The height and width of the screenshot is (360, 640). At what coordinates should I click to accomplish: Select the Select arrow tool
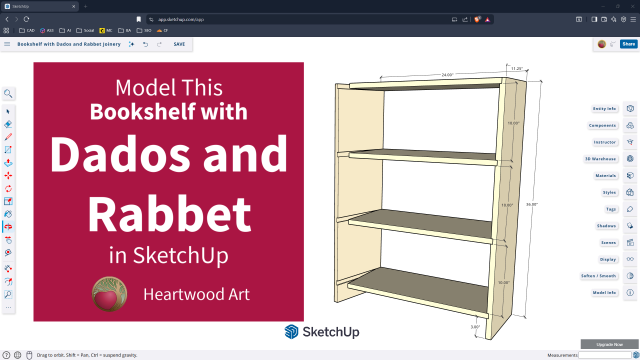(8, 111)
